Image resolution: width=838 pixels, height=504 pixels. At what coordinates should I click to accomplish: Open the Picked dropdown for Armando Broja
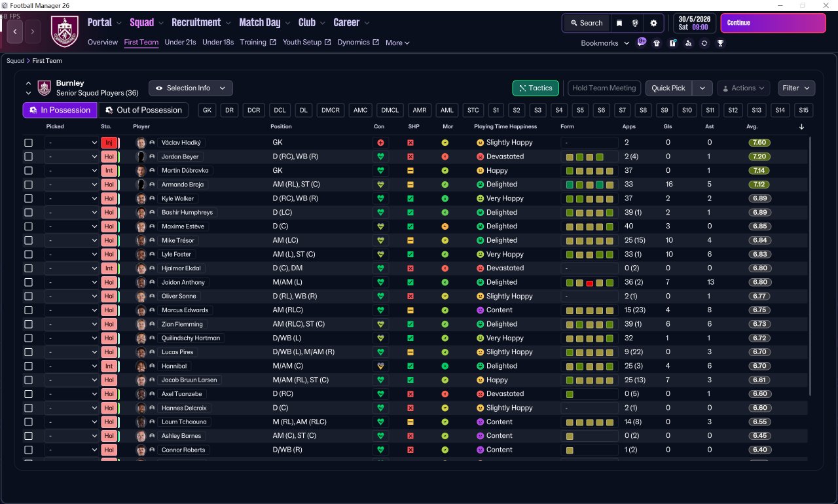(x=72, y=185)
